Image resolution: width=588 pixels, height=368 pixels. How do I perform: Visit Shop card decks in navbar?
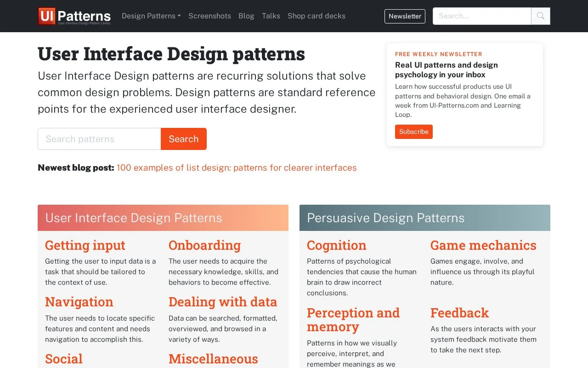317,16
